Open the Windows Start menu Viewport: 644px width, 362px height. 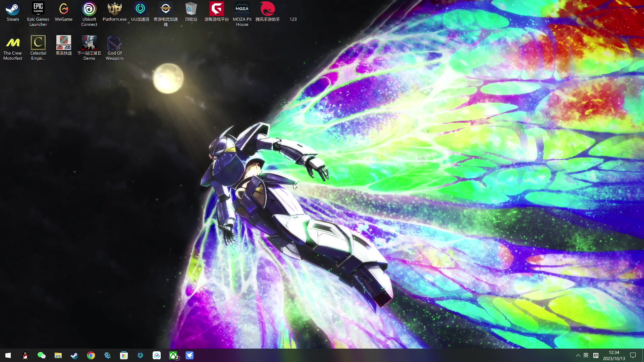(8, 355)
